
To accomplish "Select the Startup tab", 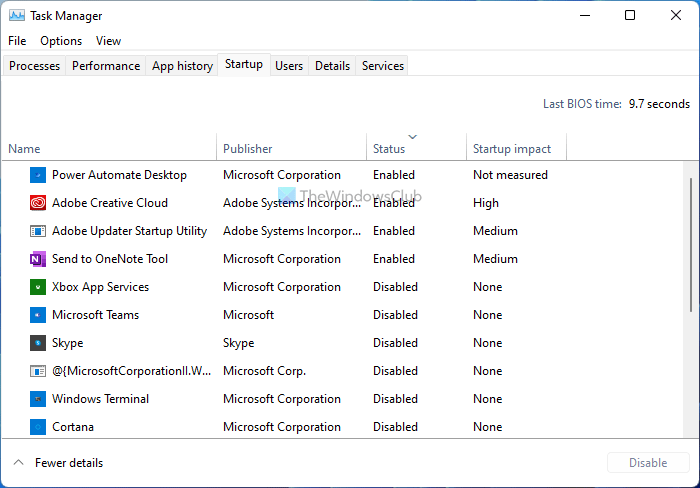I will pyautogui.click(x=244, y=65).
